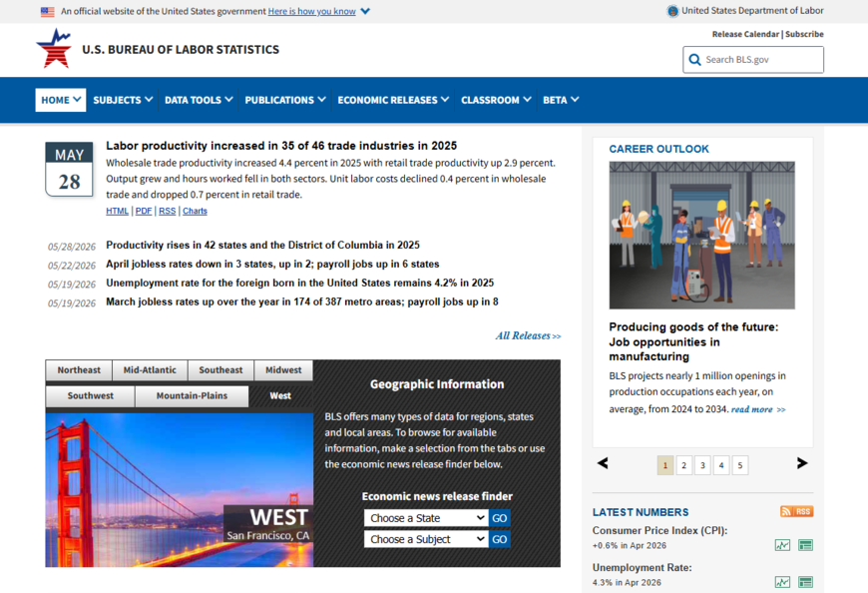This screenshot has height=593, width=868.
Task: Select the Southwest region tab
Action: pos(90,396)
